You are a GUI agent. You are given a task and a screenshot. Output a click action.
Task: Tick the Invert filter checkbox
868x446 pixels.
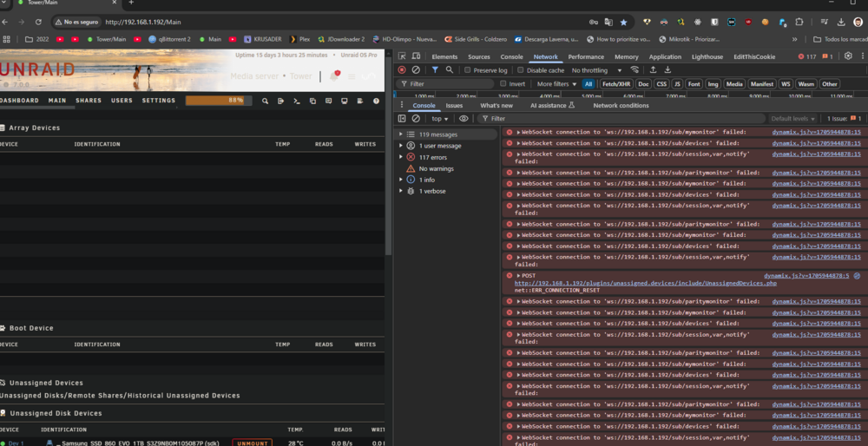click(x=503, y=84)
